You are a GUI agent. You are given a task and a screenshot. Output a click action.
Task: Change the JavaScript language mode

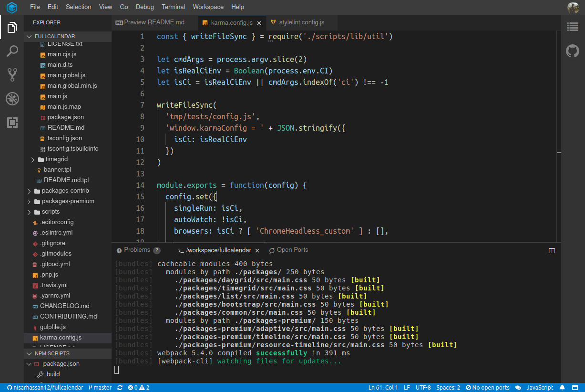540,388
